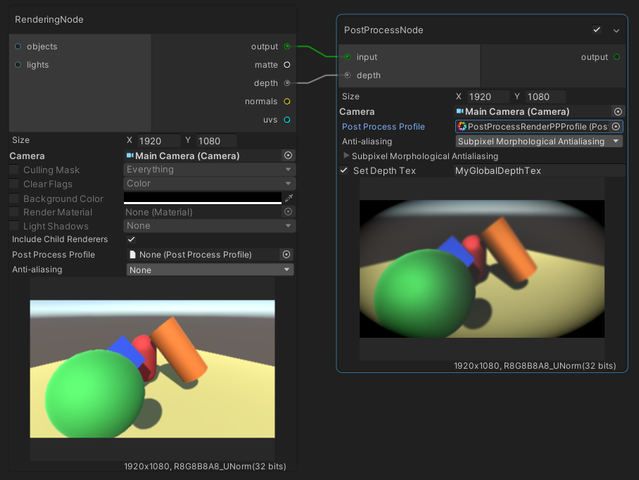The height and width of the screenshot is (480, 639).
Task: Click the Background Color swatch
Action: pyautogui.click(x=203, y=199)
